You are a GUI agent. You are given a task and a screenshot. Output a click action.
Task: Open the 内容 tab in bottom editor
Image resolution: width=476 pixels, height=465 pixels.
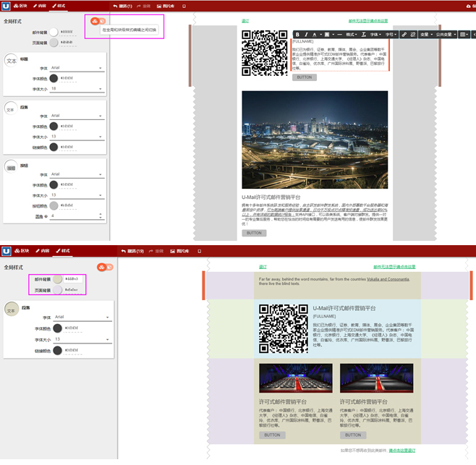click(x=43, y=251)
